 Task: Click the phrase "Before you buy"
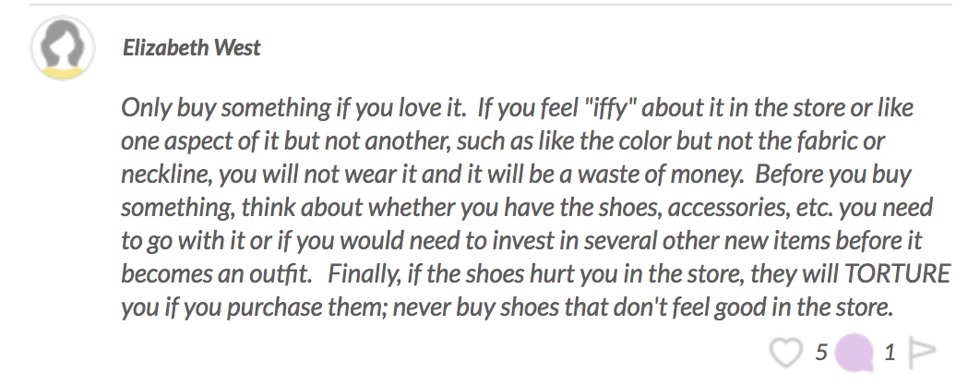point(832,175)
